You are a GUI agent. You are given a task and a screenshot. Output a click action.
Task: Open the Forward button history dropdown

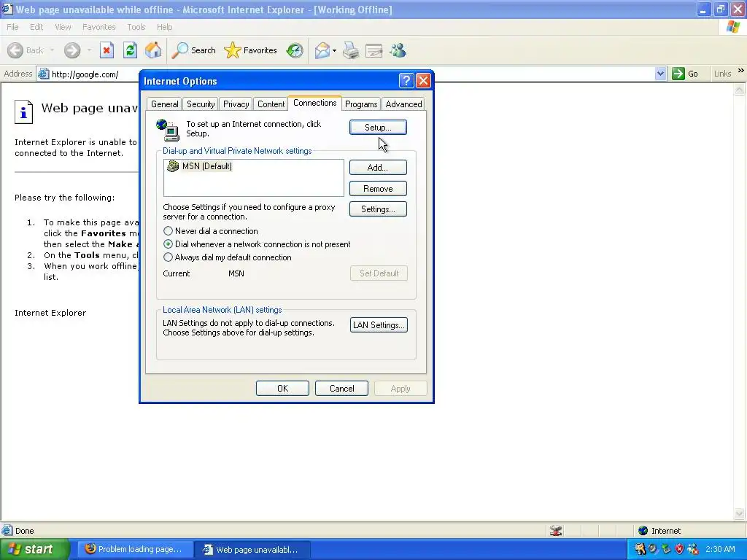click(x=89, y=50)
